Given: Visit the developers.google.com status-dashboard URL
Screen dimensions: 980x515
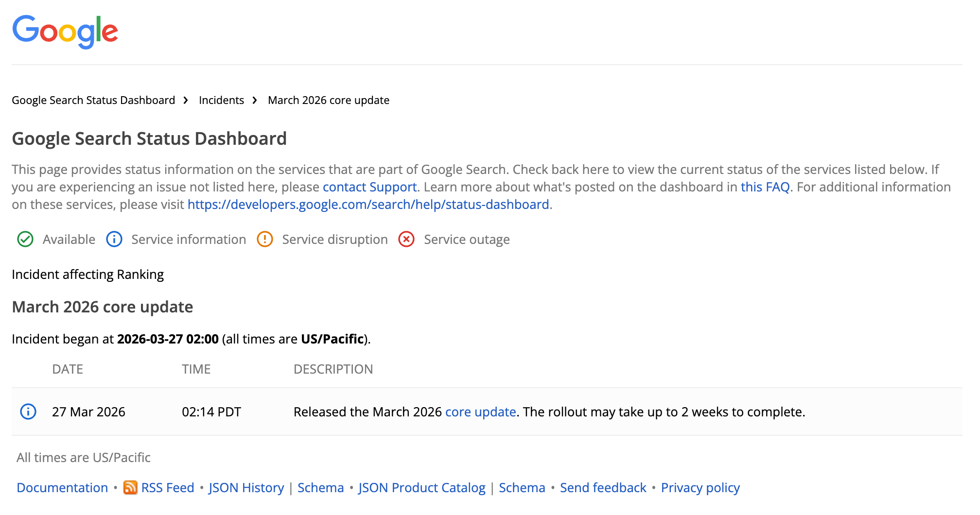Looking at the screenshot, I should [x=368, y=205].
